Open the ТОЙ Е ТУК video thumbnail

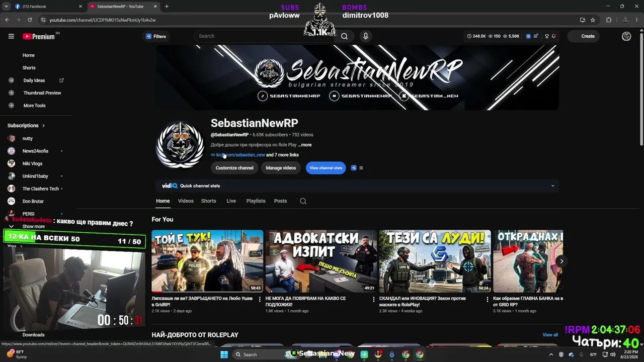pyautogui.click(x=207, y=261)
